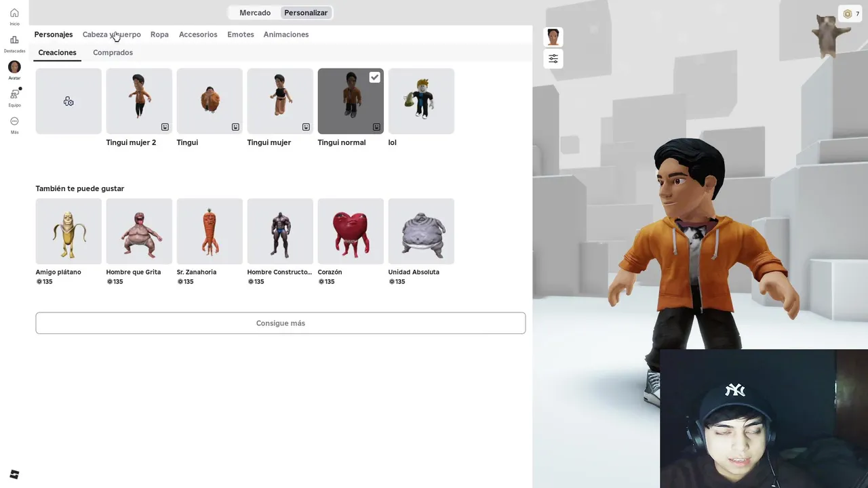Open the Unidad Absoluta item thumbnail
This screenshot has width=868, height=488.
[x=421, y=231]
